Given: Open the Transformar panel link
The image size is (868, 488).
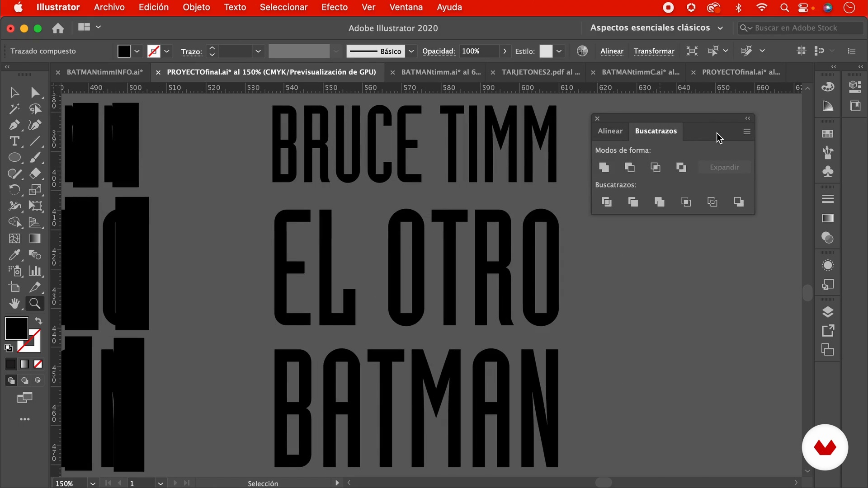Looking at the screenshot, I should 654,51.
